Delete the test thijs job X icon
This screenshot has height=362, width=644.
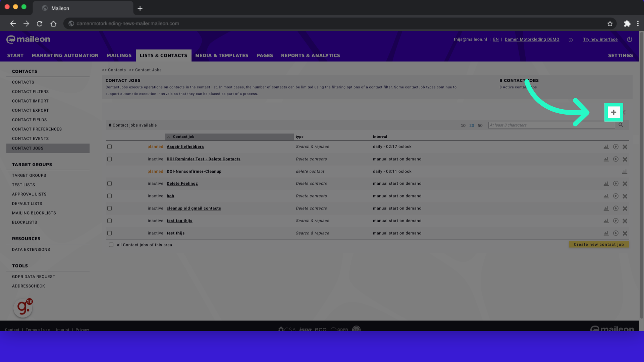(x=625, y=233)
